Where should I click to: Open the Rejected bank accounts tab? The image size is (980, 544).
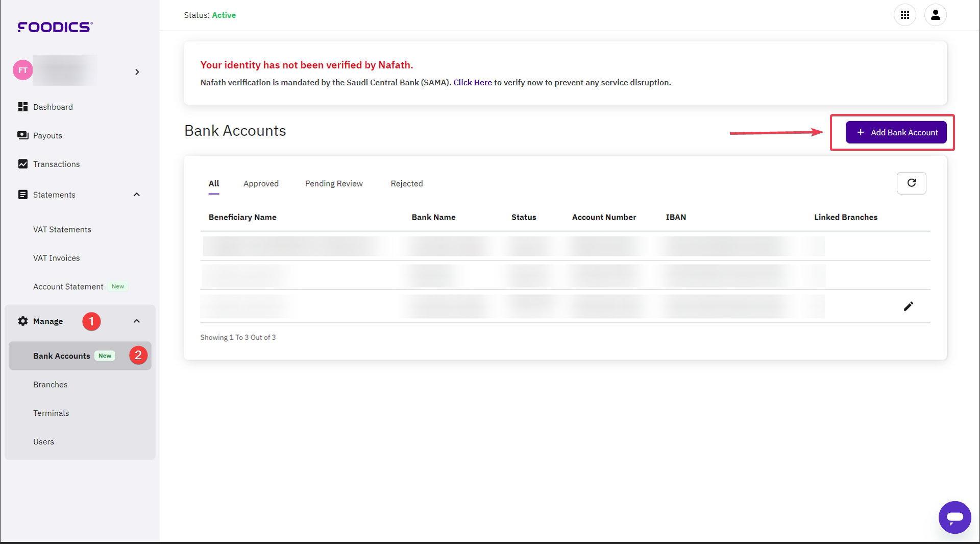pyautogui.click(x=407, y=183)
